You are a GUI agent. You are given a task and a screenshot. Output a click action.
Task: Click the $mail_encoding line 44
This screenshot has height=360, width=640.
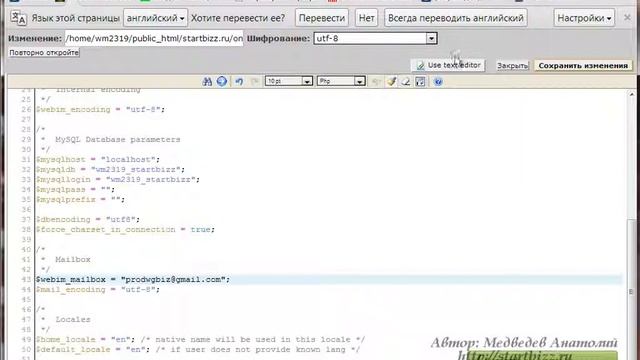[98, 289]
